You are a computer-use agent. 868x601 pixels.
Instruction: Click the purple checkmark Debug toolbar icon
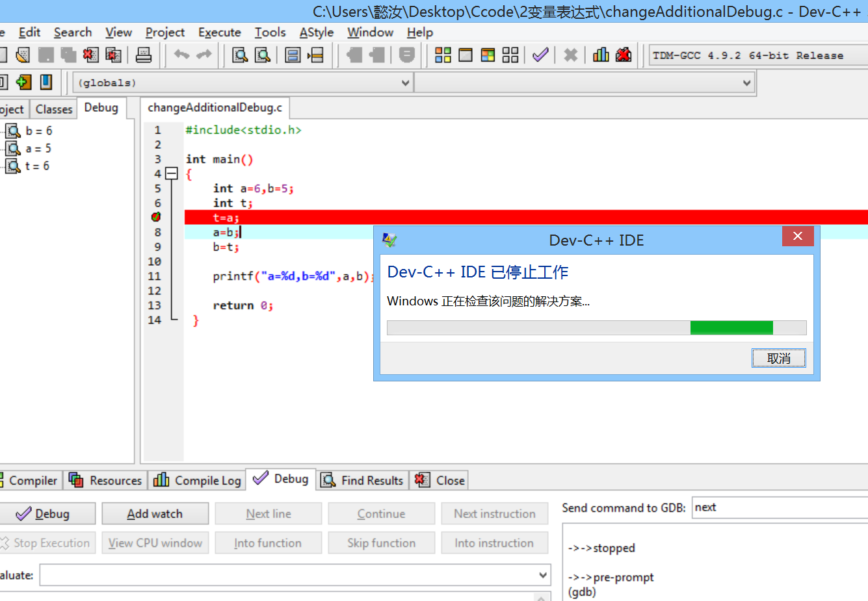point(540,55)
